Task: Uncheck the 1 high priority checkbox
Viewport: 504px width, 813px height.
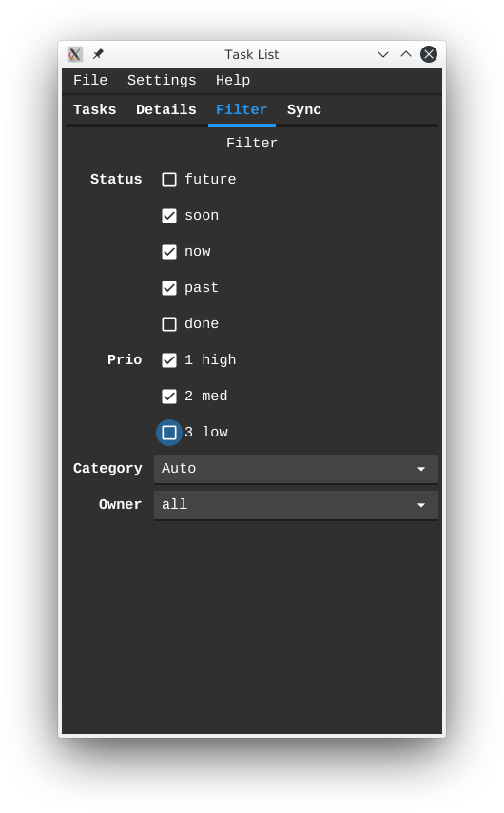Action: 169,359
